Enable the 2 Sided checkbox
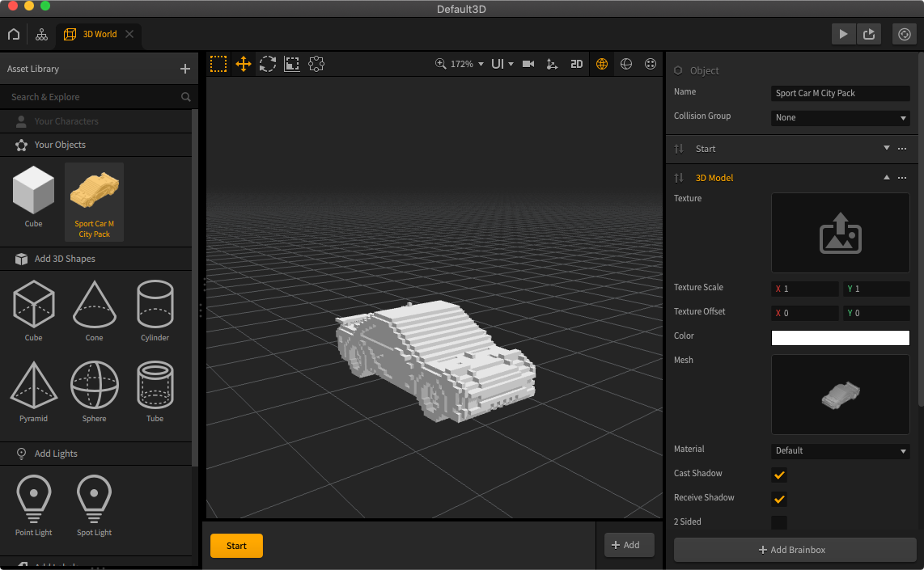 [x=779, y=522]
